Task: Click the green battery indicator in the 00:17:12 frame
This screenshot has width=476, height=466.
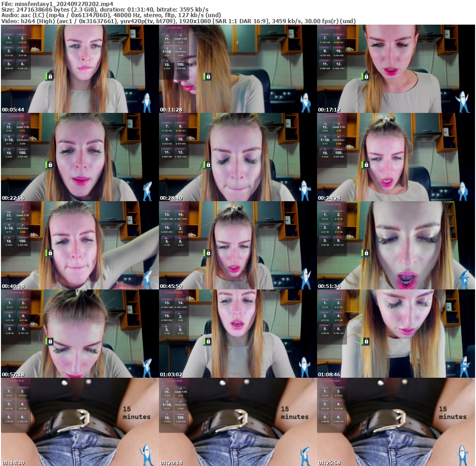Action: coord(362,76)
